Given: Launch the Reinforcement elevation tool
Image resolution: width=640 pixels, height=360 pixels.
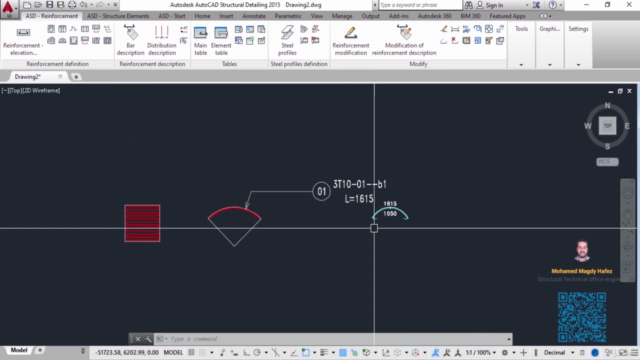Looking at the screenshot, I should [x=23, y=41].
